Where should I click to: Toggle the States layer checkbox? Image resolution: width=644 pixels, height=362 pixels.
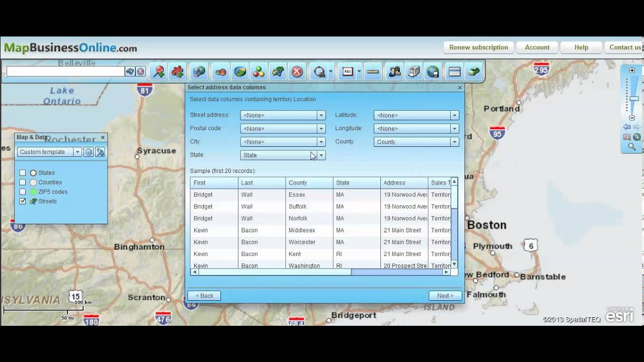[x=23, y=172]
